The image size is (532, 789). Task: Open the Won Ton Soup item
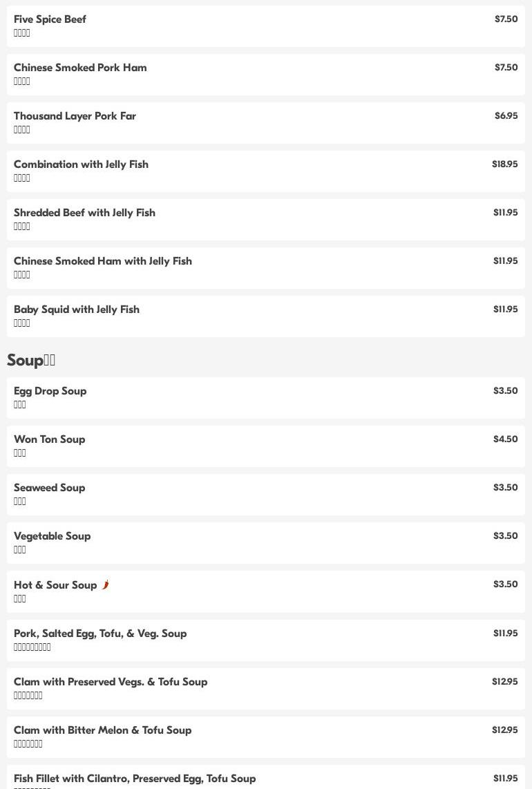pos(266,446)
